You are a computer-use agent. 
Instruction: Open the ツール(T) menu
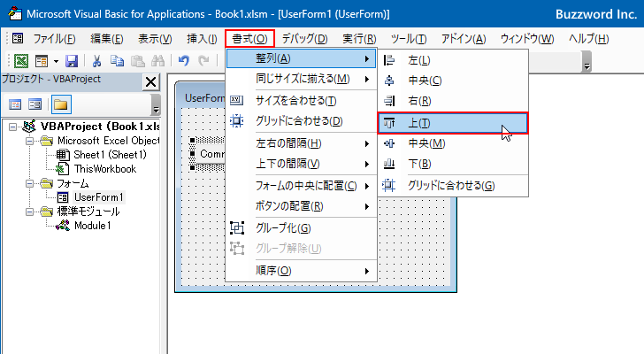[409, 39]
